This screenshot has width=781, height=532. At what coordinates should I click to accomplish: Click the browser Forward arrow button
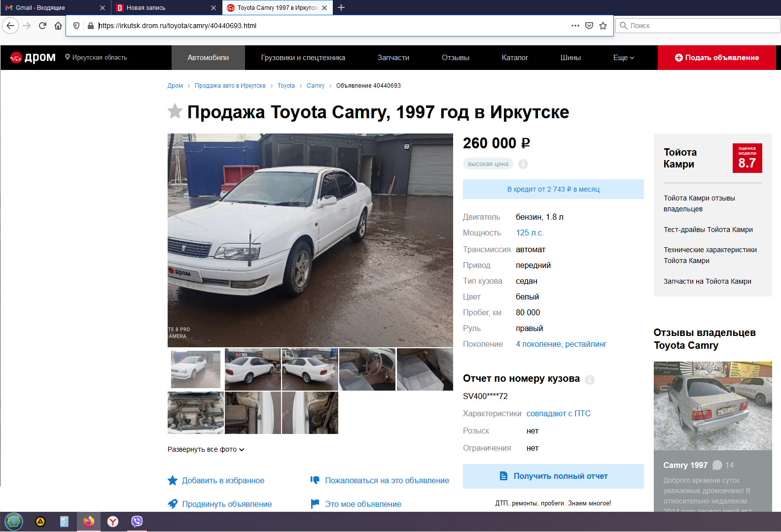tap(27, 26)
